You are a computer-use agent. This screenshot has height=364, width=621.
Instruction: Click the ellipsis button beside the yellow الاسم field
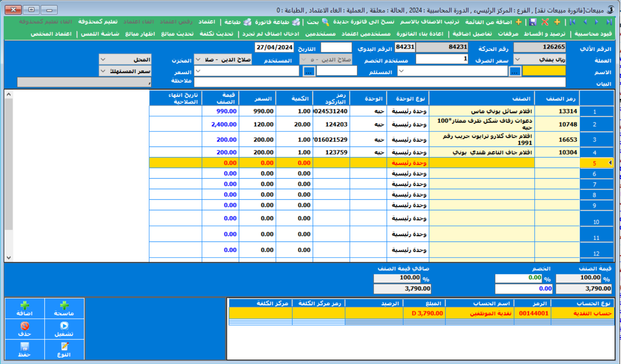click(x=515, y=71)
